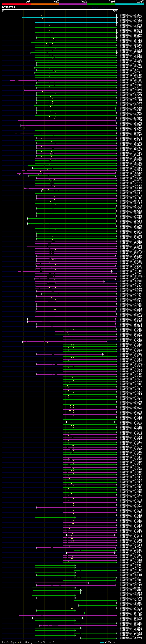Click the UniRef100_Q9FNN6 label
Screen dimensions: 146x644
[x=131, y=77]
